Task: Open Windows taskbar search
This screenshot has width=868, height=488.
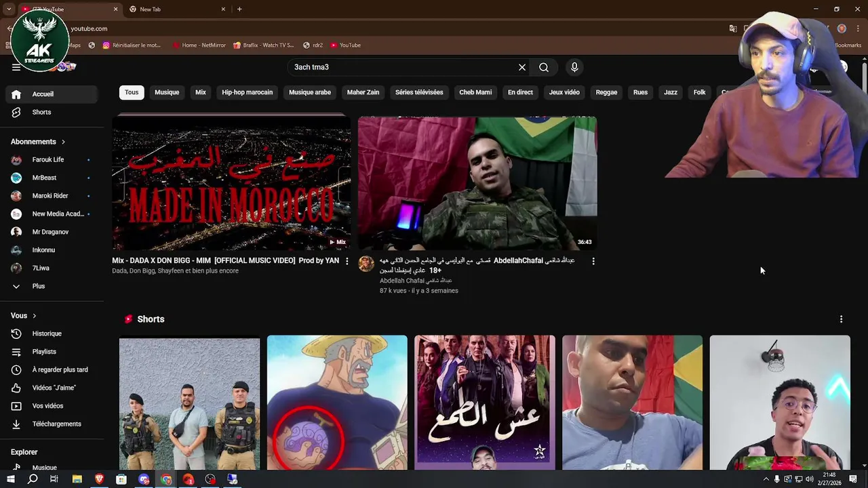Action: [33, 479]
